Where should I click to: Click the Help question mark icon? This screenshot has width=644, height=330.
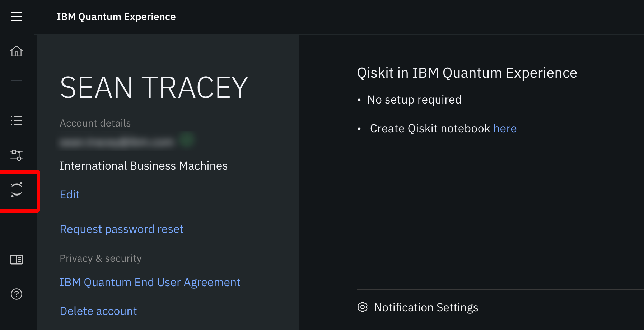[x=17, y=294]
